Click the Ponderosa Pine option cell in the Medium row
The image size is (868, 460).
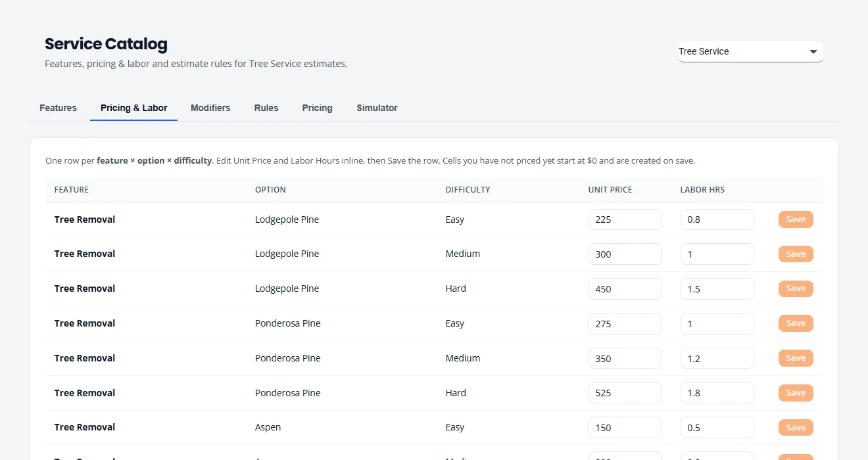(x=288, y=358)
